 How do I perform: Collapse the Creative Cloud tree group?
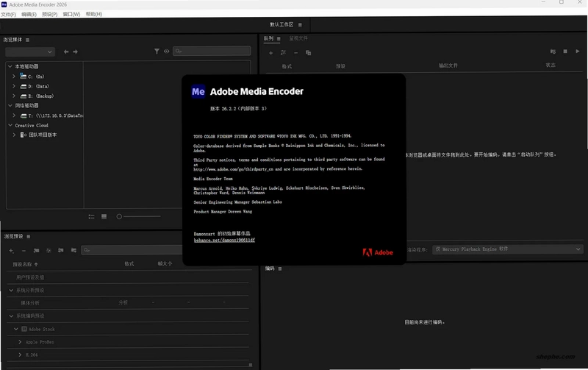click(x=10, y=125)
